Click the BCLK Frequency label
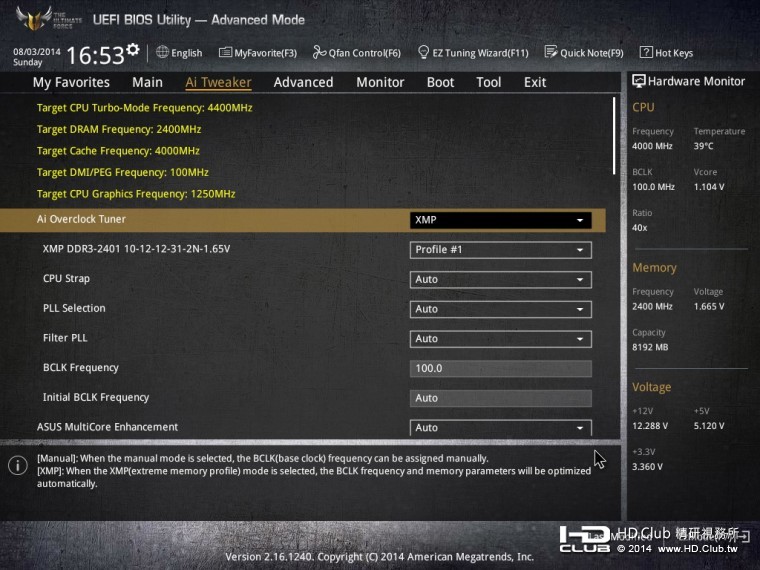 click(80, 368)
